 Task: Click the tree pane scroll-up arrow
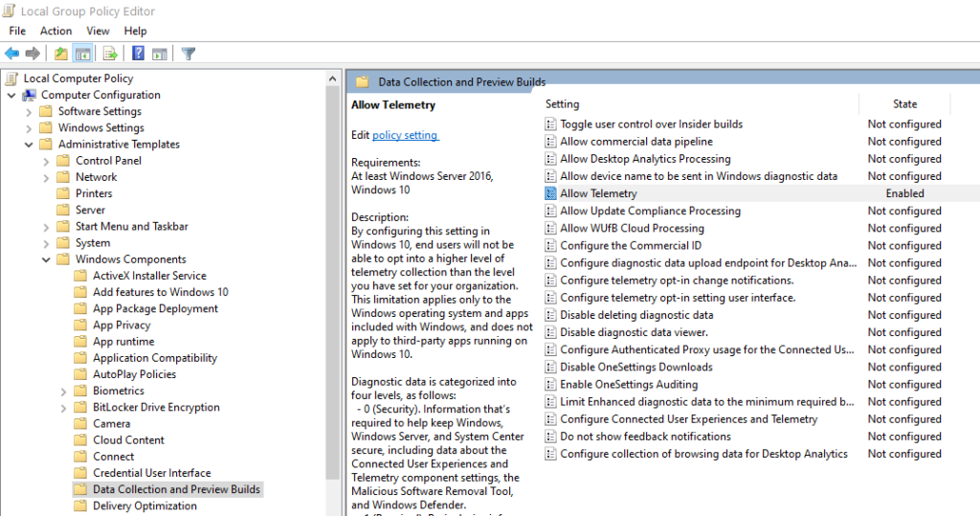(x=332, y=79)
